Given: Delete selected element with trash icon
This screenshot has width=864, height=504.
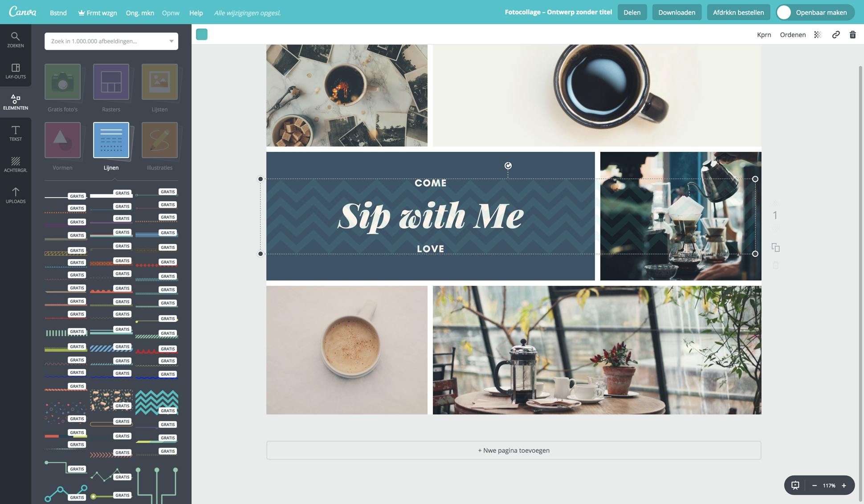Looking at the screenshot, I should (852, 35).
